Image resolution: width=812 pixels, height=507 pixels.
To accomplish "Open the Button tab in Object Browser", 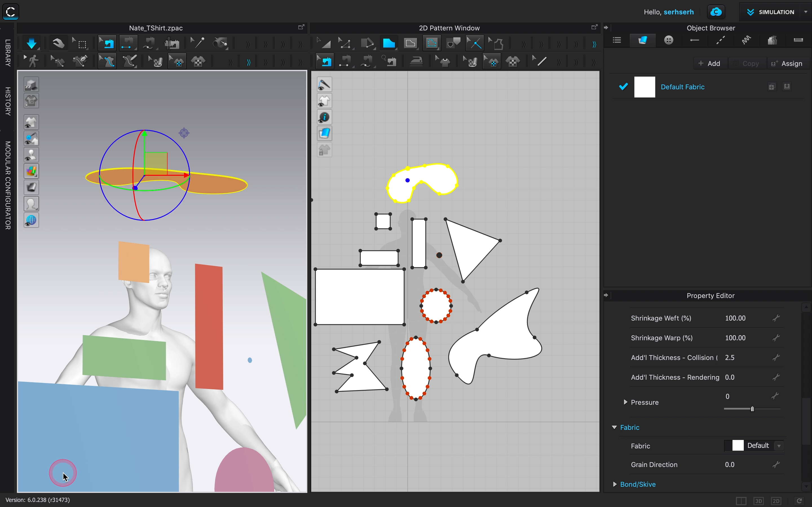I will (668, 41).
